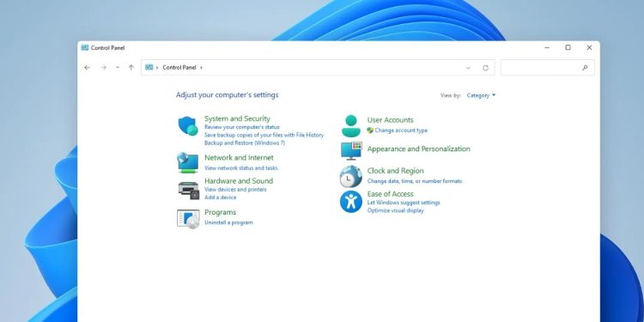
Task: Go back with the back arrow
Action: tap(87, 68)
